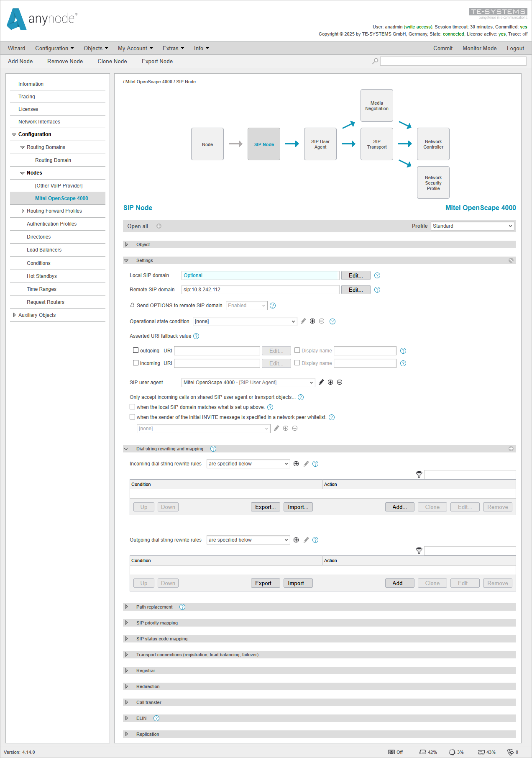Click the search magnifier icon in toolbar
Screen dimensions: 532x758
pos(375,61)
